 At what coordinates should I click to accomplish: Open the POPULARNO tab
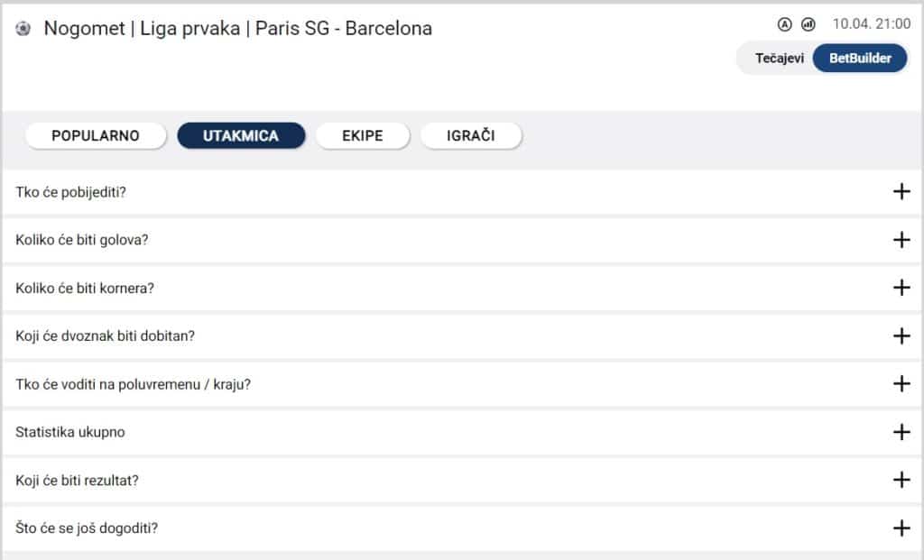(96, 136)
